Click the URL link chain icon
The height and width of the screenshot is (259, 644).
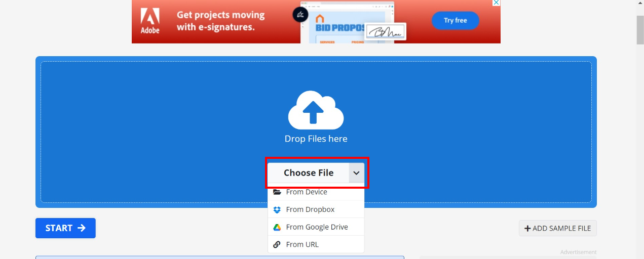277,244
